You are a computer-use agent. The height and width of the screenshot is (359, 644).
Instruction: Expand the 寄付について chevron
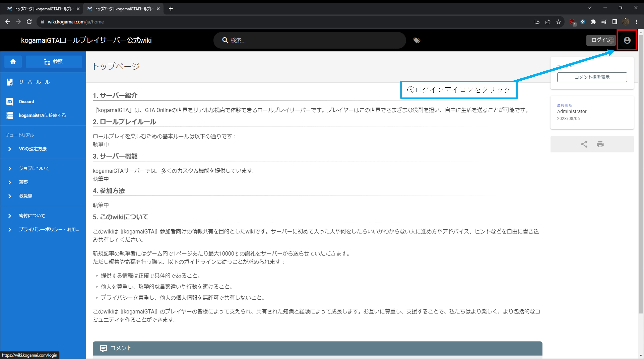click(10, 216)
